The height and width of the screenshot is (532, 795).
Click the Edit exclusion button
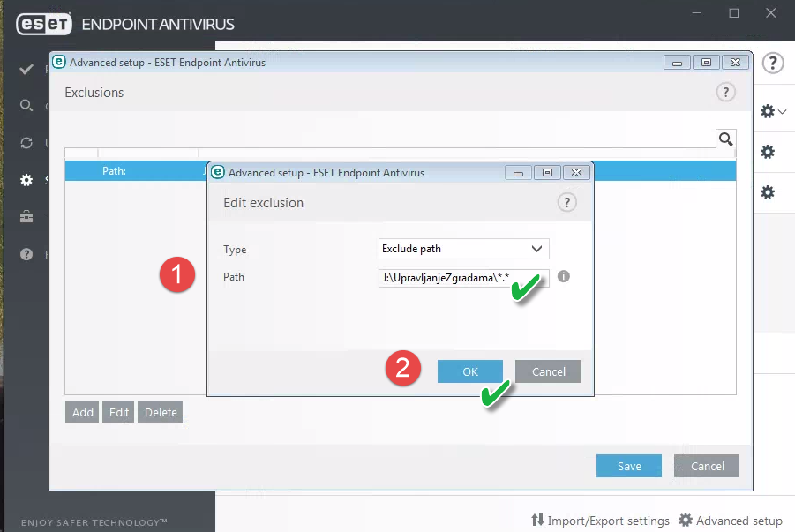coord(118,412)
